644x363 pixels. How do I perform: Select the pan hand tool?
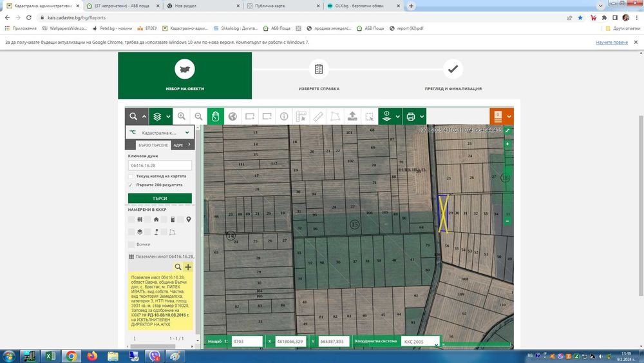216,117
